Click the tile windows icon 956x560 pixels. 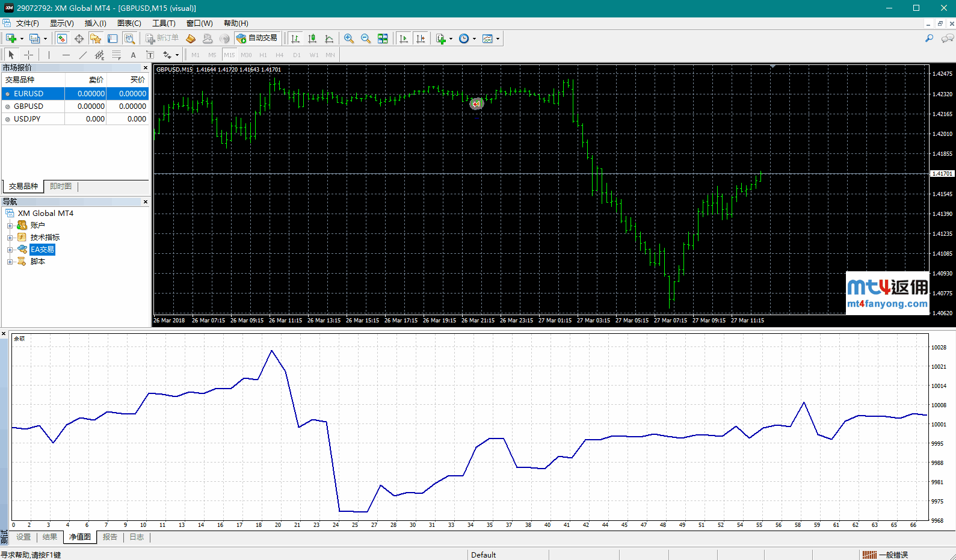click(x=383, y=38)
